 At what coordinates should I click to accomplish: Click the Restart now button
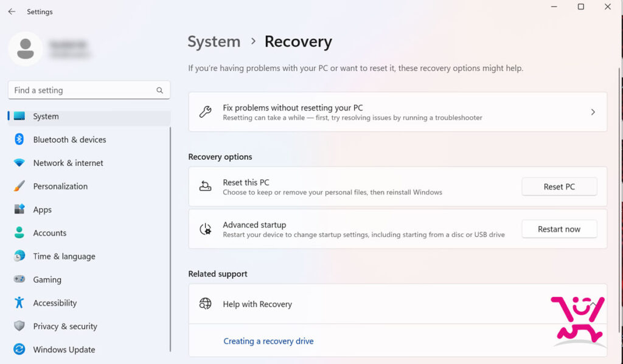559,229
